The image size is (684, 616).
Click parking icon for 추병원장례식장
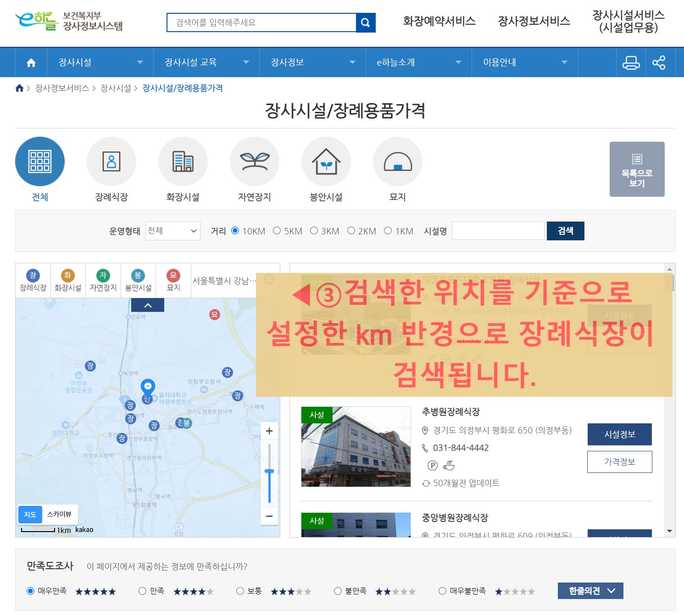433,466
